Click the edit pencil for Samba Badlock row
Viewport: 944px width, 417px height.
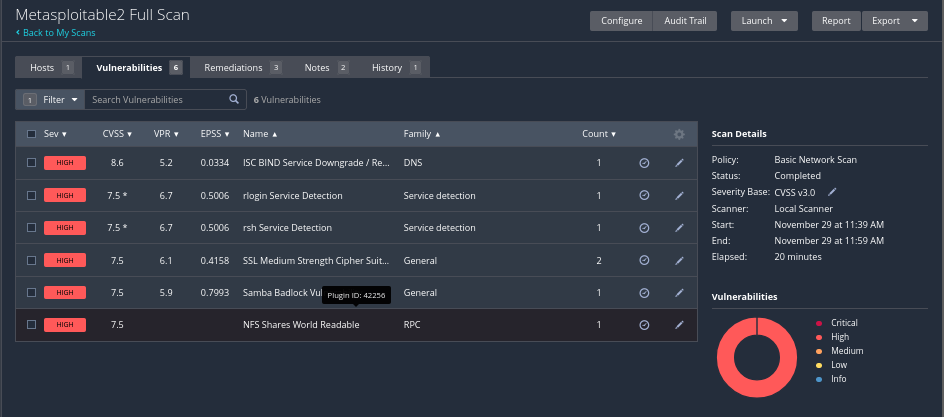tap(679, 293)
